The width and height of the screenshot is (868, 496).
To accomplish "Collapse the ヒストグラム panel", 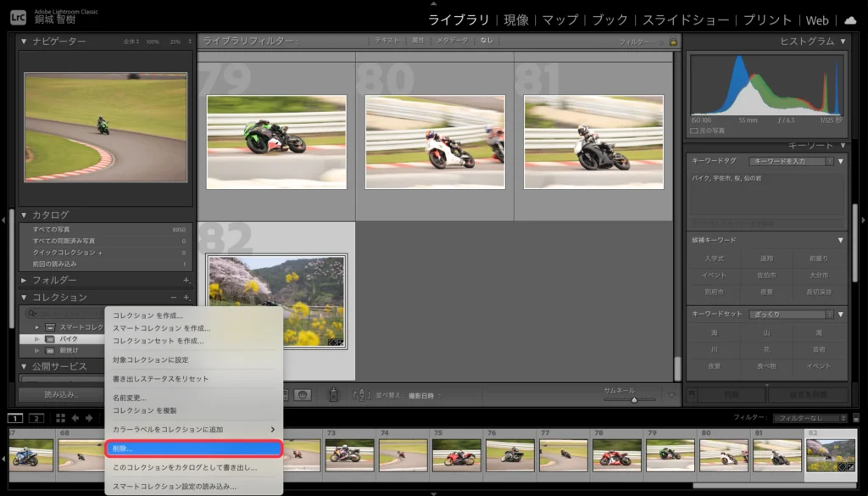I will click(843, 41).
